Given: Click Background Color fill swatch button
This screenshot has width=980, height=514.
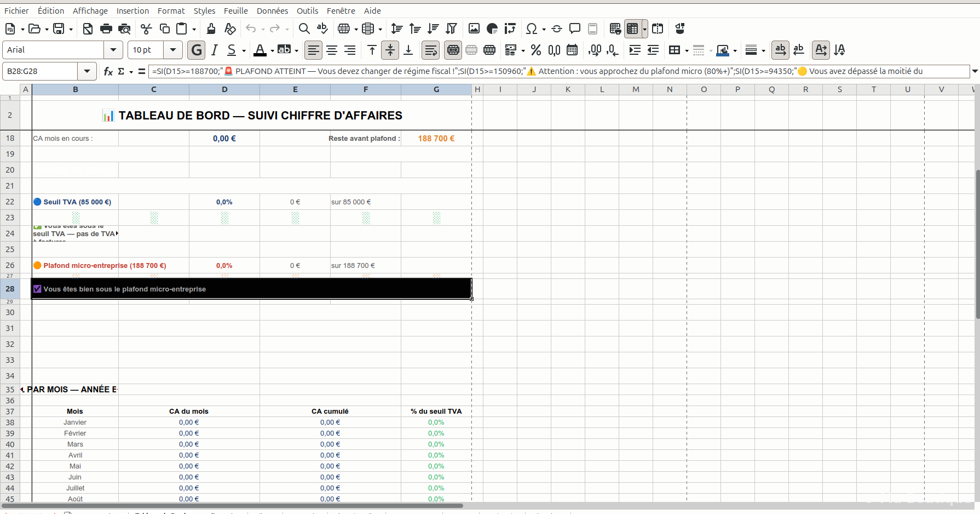Looking at the screenshot, I should pos(284,50).
